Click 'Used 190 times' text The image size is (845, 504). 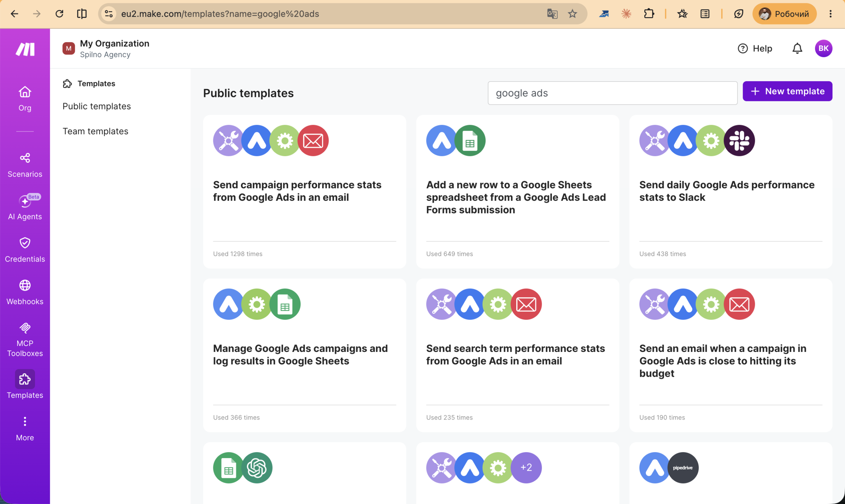[662, 417]
